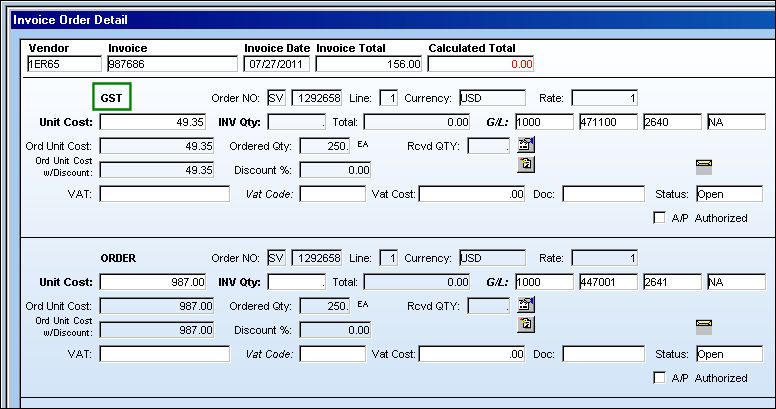
Task: Click the document notes icon under GST Rcvd QTY
Action: [526, 164]
